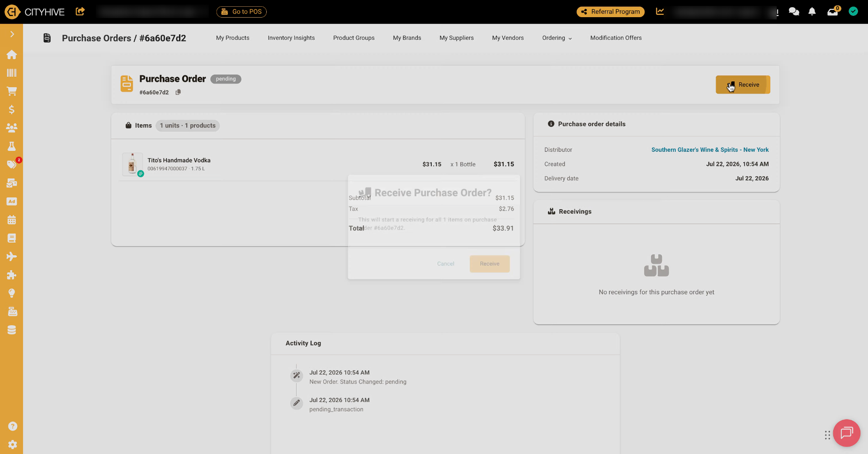Open the notifications bell icon
The width and height of the screenshot is (868, 454).
(812, 12)
